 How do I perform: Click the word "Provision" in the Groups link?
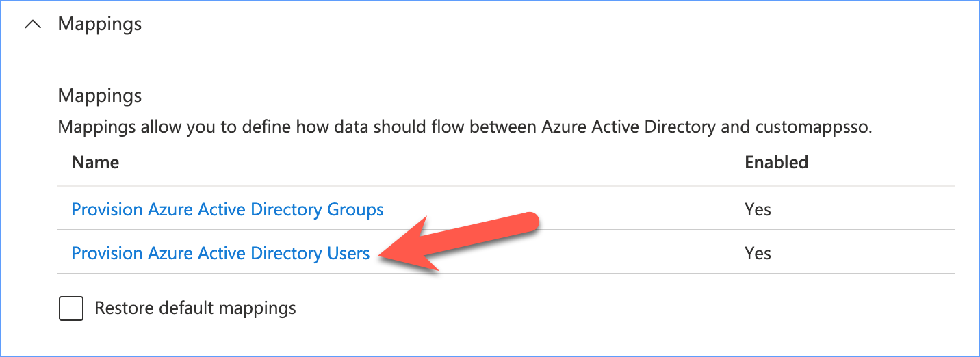click(x=107, y=209)
